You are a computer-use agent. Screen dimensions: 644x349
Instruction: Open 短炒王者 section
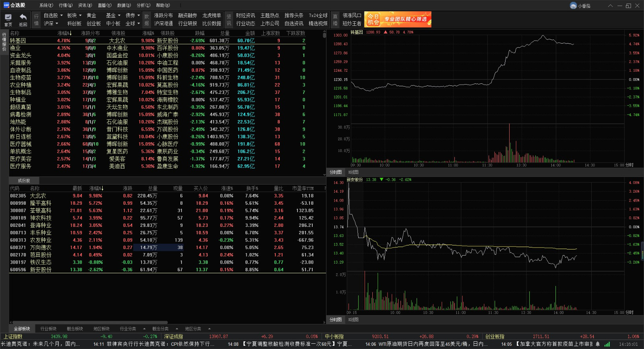[x=352, y=23]
